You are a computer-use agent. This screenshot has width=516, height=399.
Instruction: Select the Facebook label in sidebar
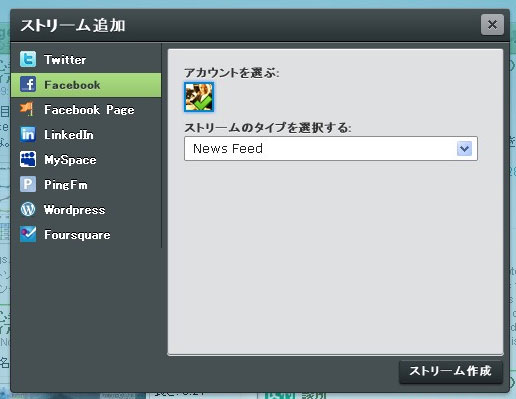point(72,85)
